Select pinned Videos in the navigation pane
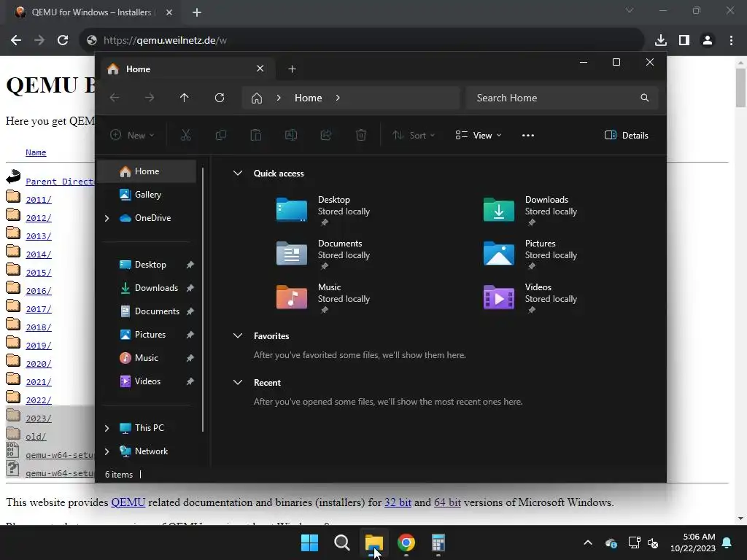This screenshot has width=747, height=560. [x=147, y=381]
